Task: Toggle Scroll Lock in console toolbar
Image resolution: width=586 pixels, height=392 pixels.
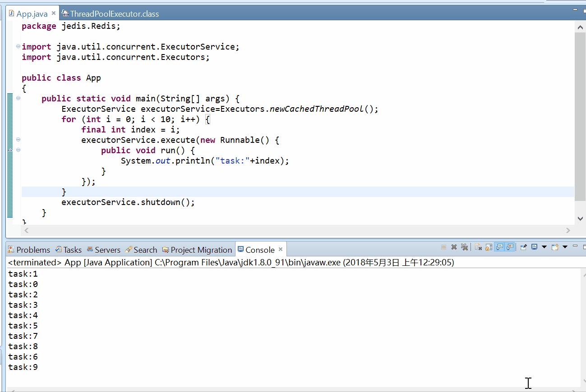Action: point(489,247)
